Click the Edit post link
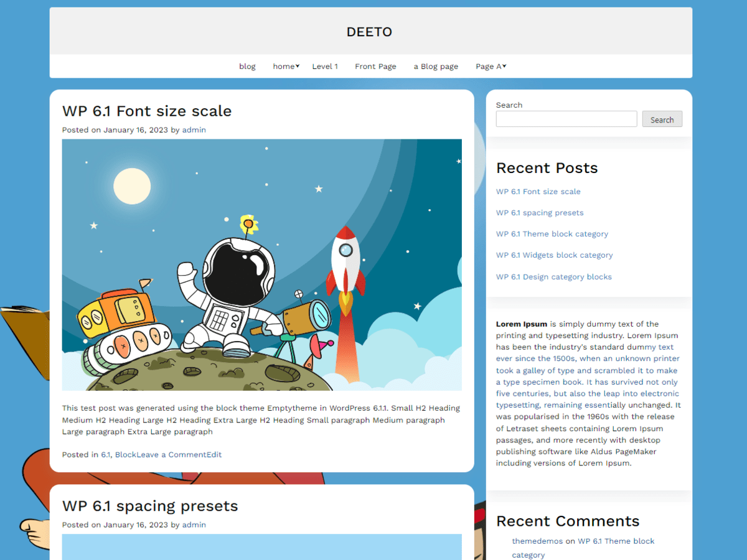747x560 pixels. [214, 455]
